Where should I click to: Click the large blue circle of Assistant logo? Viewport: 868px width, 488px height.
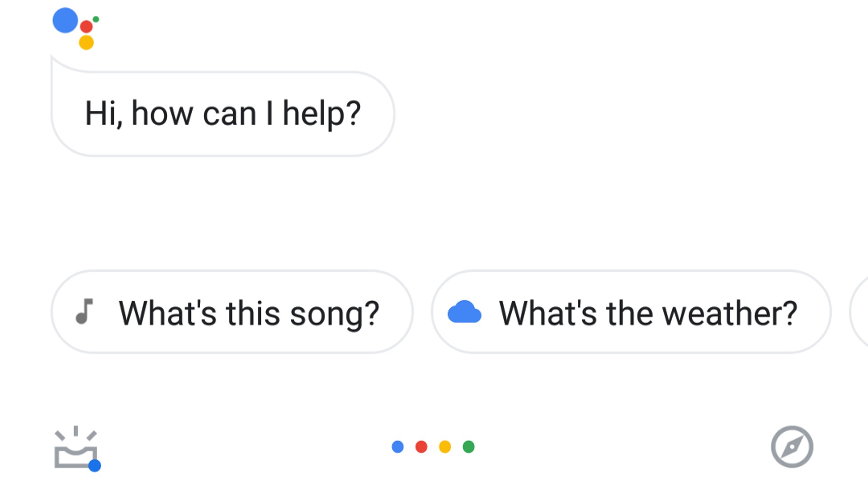66,20
